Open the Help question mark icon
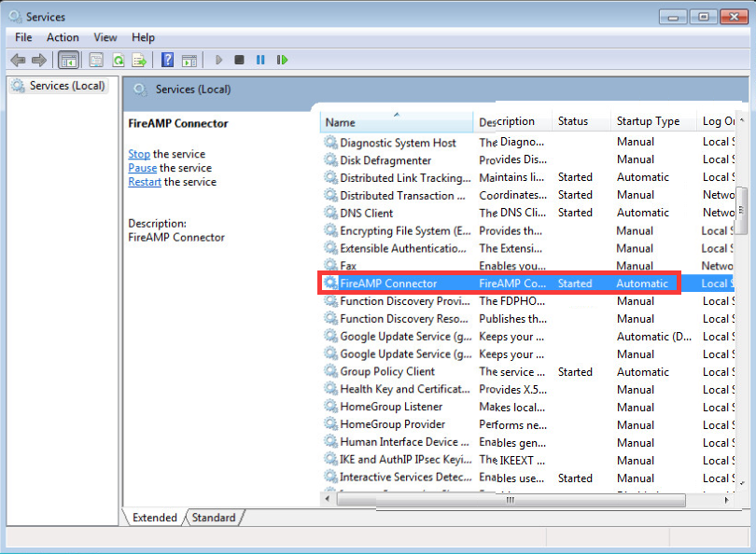This screenshot has height=554, width=756. pos(167,60)
